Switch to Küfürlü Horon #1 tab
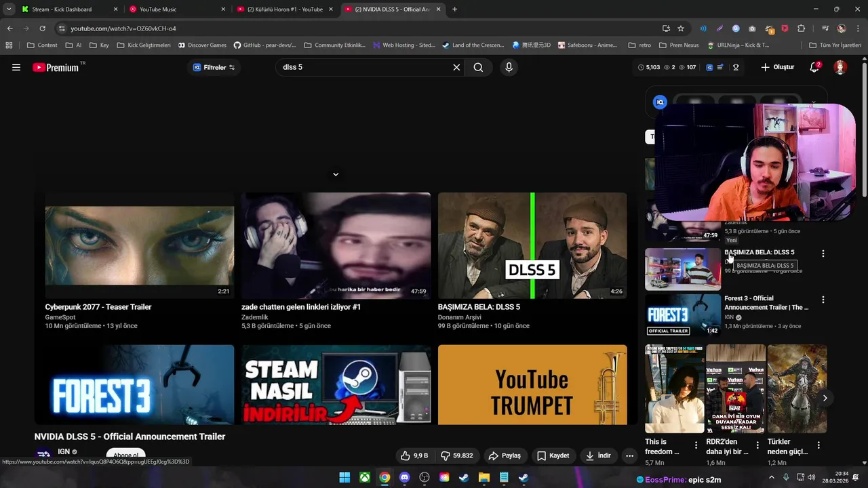Screen dimensions: 868x488 (284, 9)
